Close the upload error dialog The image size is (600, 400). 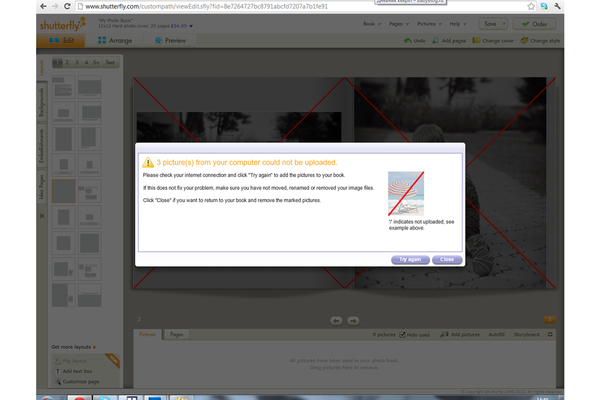coord(446,259)
